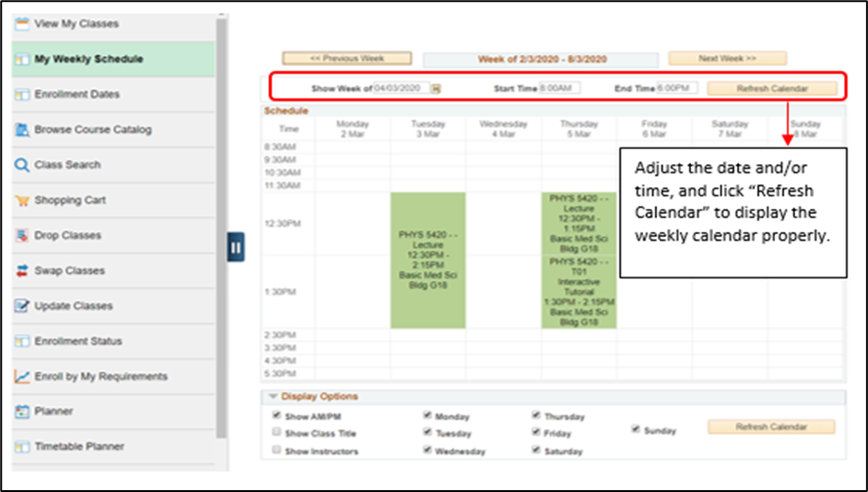Uncheck the Thursday checkbox
Viewport: 868px width, 492px height.
(536, 416)
